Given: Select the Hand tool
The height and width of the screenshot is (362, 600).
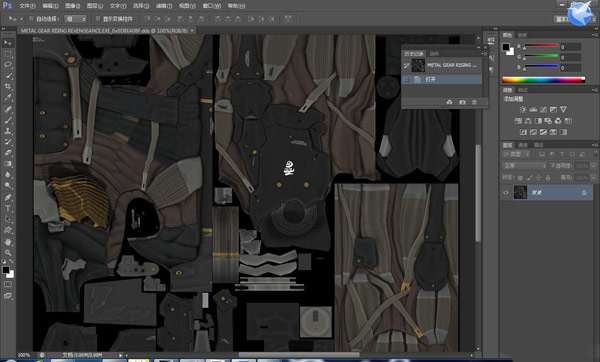Looking at the screenshot, I should pos(8,242).
